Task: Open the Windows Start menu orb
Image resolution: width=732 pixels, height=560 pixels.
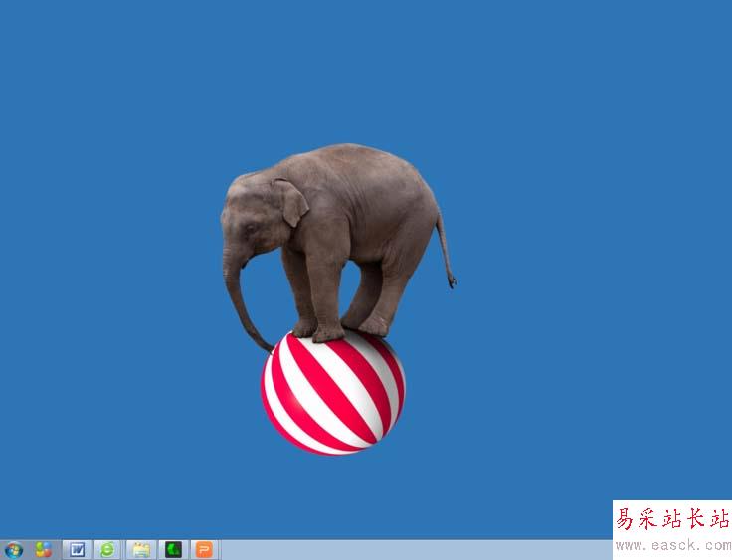Action: click(13, 550)
